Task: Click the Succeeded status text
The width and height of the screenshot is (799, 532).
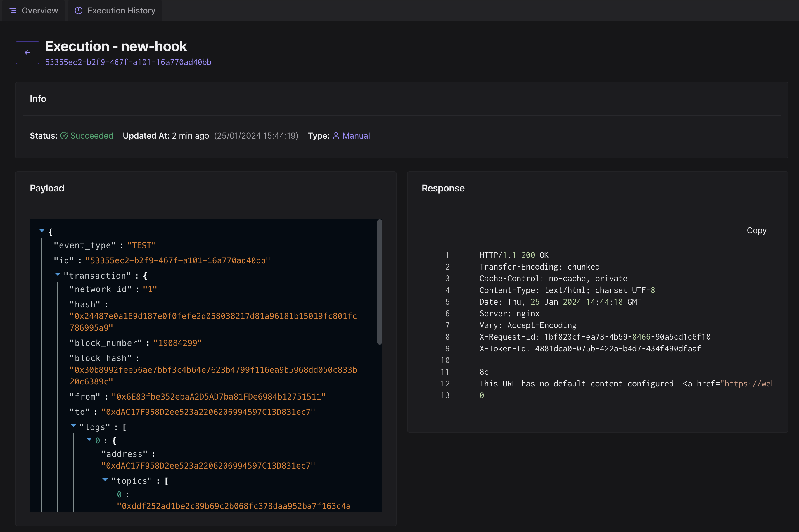Action: point(91,136)
